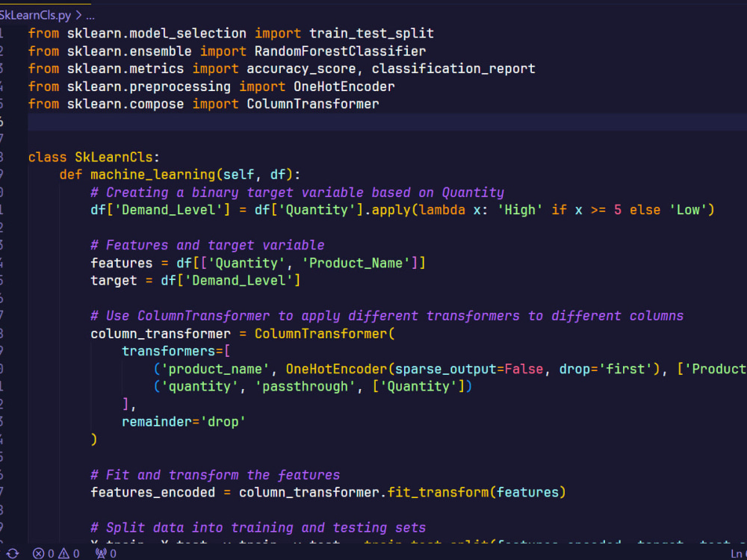Click 'sklearn.compose' module name
The height and width of the screenshot is (560, 747).
[x=125, y=104]
